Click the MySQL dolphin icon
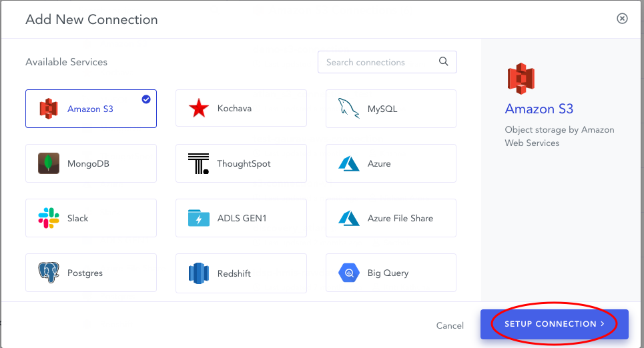This screenshot has width=644, height=348. coord(349,109)
